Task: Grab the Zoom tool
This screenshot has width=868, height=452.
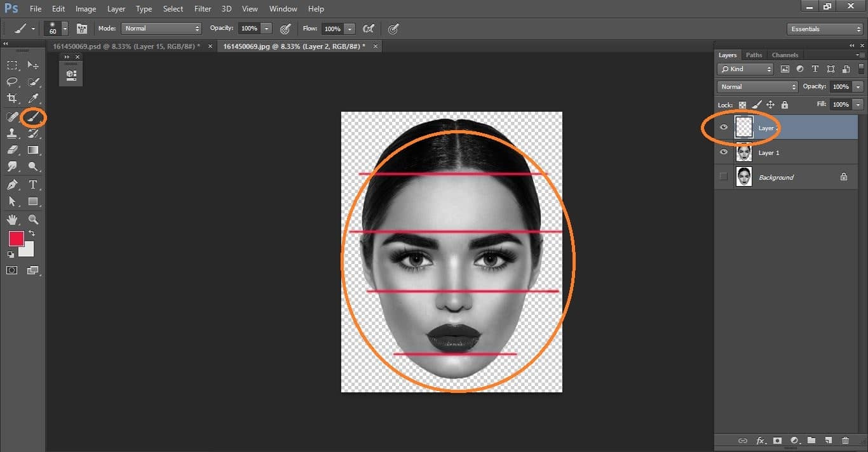Action: (x=32, y=220)
